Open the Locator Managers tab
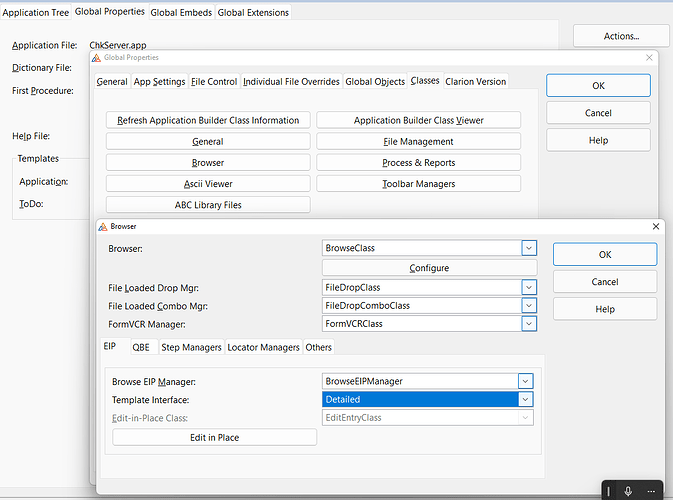The width and height of the screenshot is (673, 500). click(x=263, y=347)
